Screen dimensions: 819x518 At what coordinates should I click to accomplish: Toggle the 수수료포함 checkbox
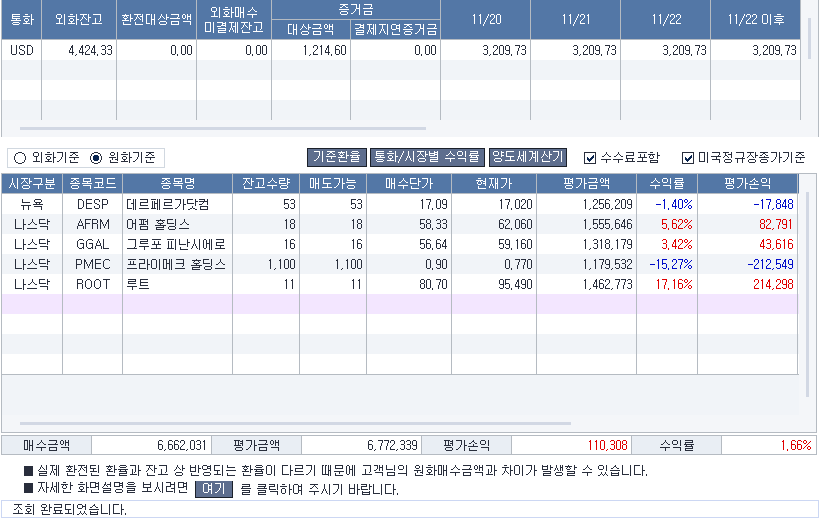(590, 158)
